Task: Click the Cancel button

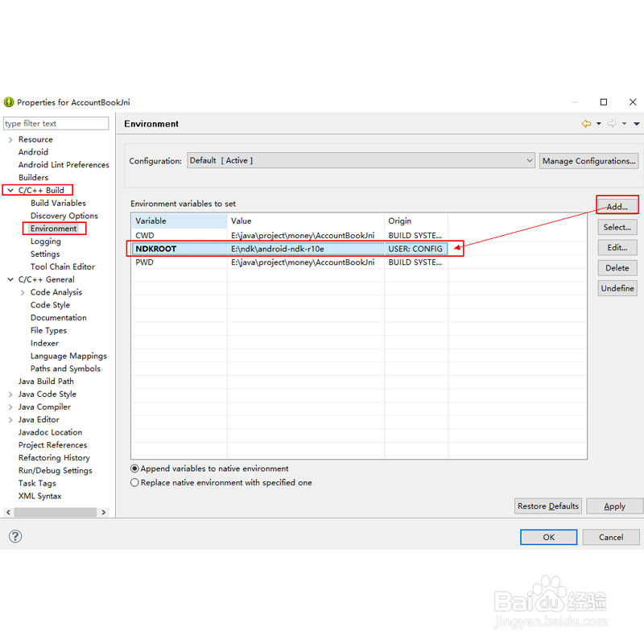Action: pyautogui.click(x=611, y=537)
